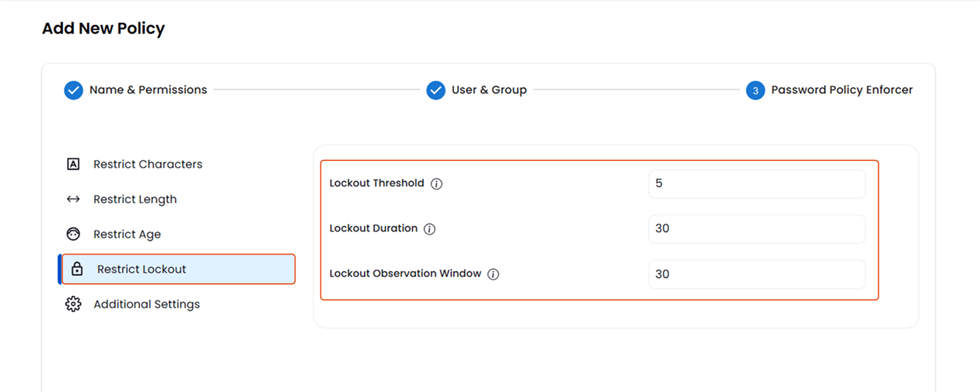Screen dimensions: 980x392
Task: Click the Lockout Duration field showing 30
Action: pos(756,228)
